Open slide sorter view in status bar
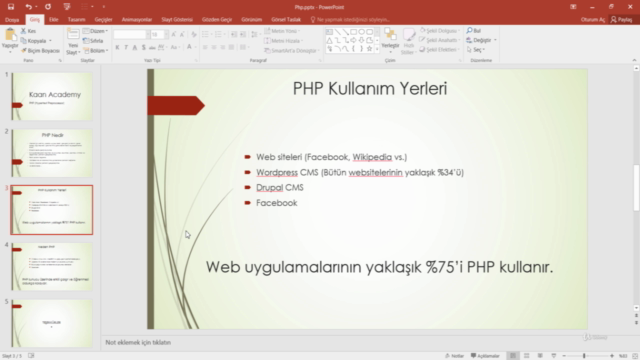Screen dimensions: 640x360 (527, 356)
